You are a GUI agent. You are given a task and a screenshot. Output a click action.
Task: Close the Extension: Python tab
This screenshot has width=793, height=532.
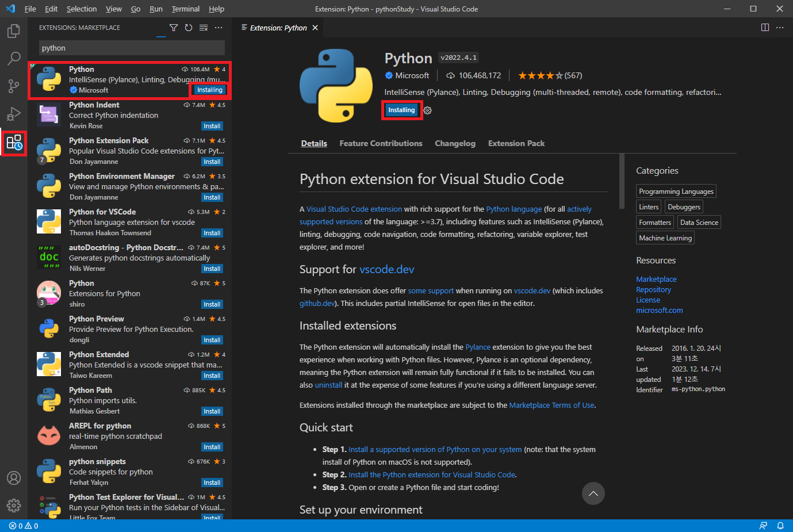[x=315, y=28]
